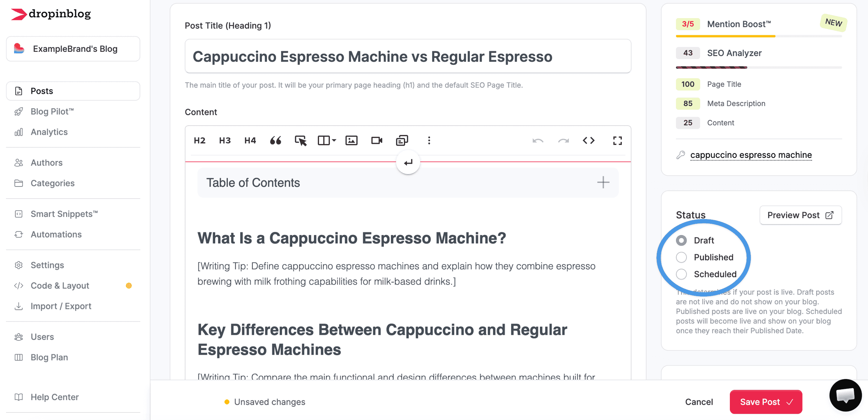This screenshot has width=868, height=420.
Task: Expand the Table of Contents block
Action: coord(603,182)
